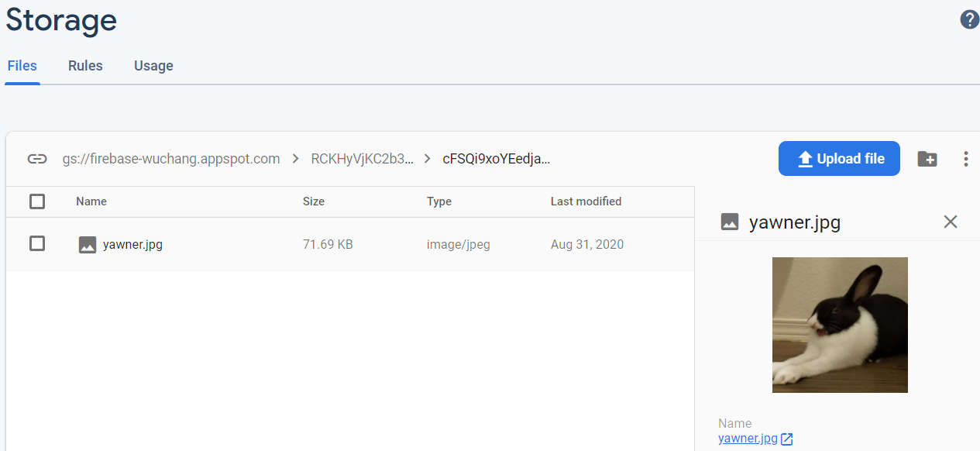Create a new folder with folder-plus icon
Image resolution: width=980 pixels, height=451 pixels.
click(x=927, y=159)
